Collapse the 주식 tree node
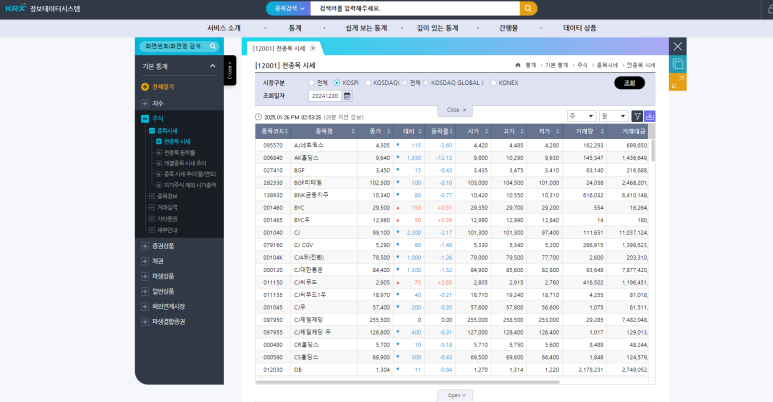773x402 pixels. coord(145,118)
